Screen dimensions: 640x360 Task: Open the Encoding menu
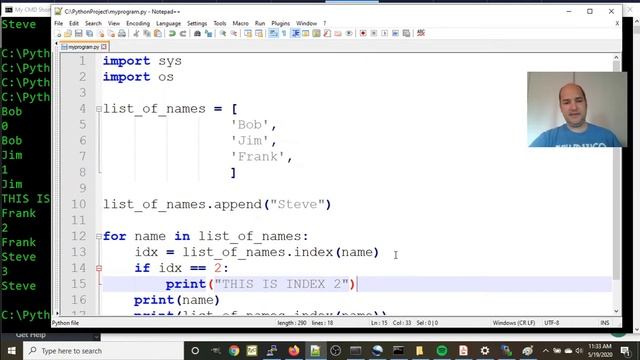pos(138,24)
